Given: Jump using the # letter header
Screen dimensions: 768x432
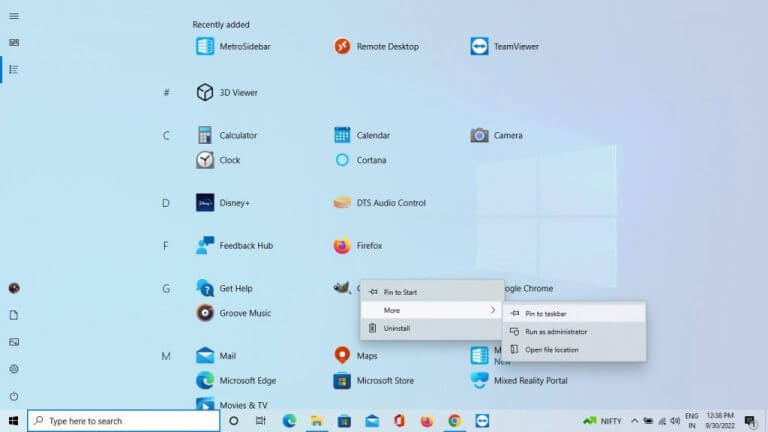Looking at the screenshot, I should 167,92.
